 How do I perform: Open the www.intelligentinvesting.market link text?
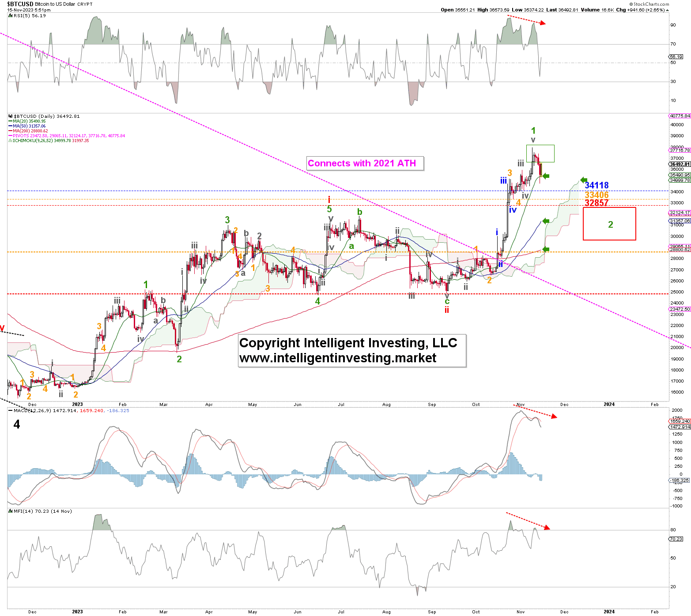click(338, 358)
